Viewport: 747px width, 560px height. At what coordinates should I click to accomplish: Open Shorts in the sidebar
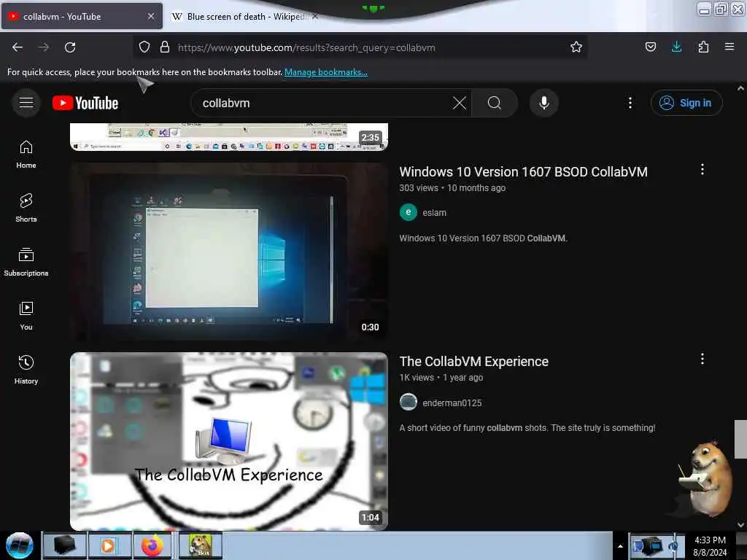[x=26, y=208]
